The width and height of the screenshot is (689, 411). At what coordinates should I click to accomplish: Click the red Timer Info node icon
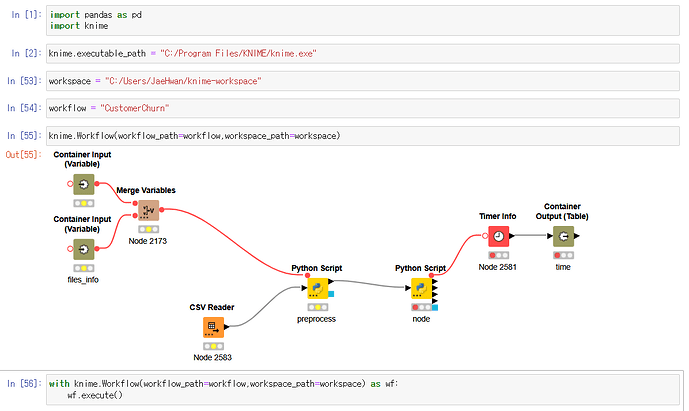[x=499, y=236]
